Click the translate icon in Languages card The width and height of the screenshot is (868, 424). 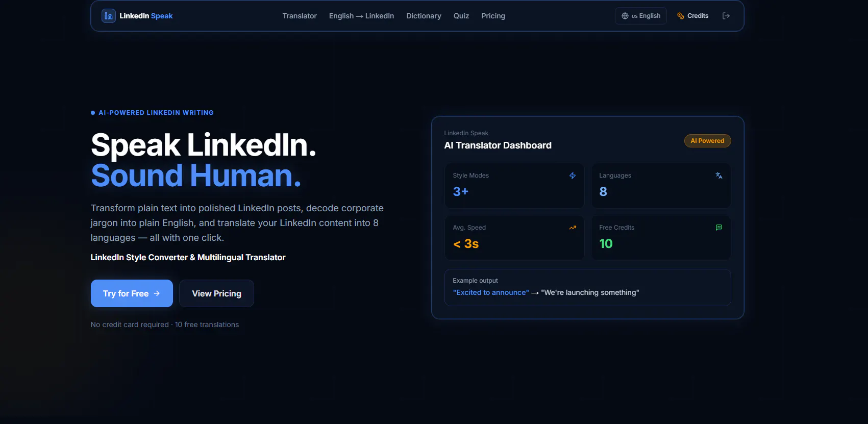(x=719, y=176)
